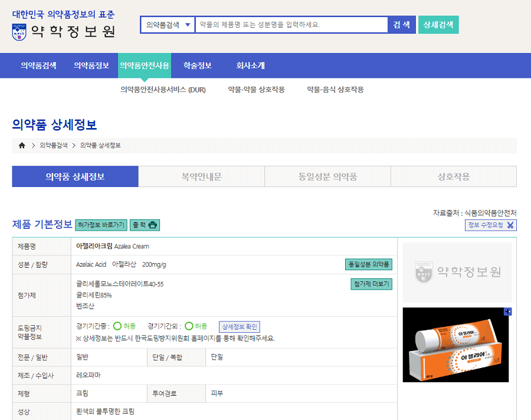
Task: Open 상세검색 advanced search
Action: (x=438, y=25)
